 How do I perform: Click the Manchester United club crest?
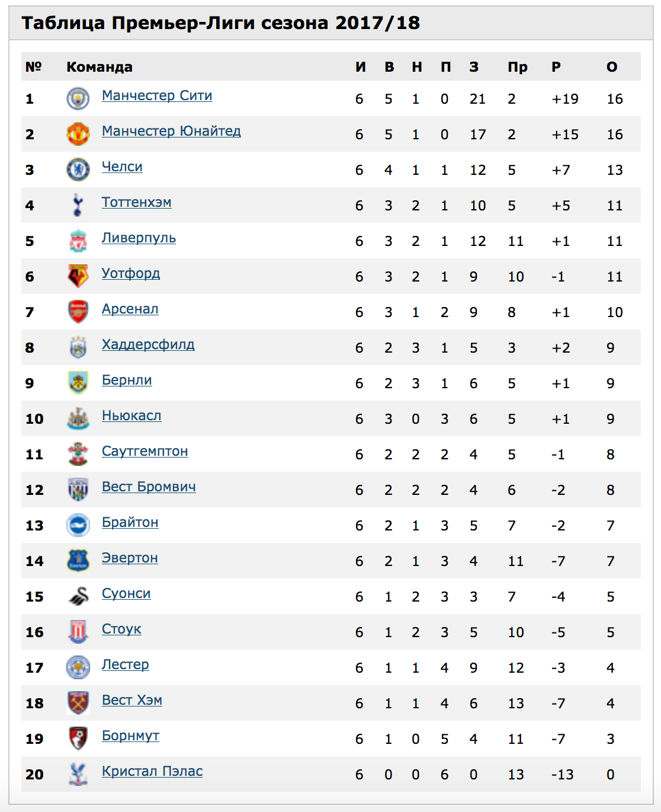78,134
